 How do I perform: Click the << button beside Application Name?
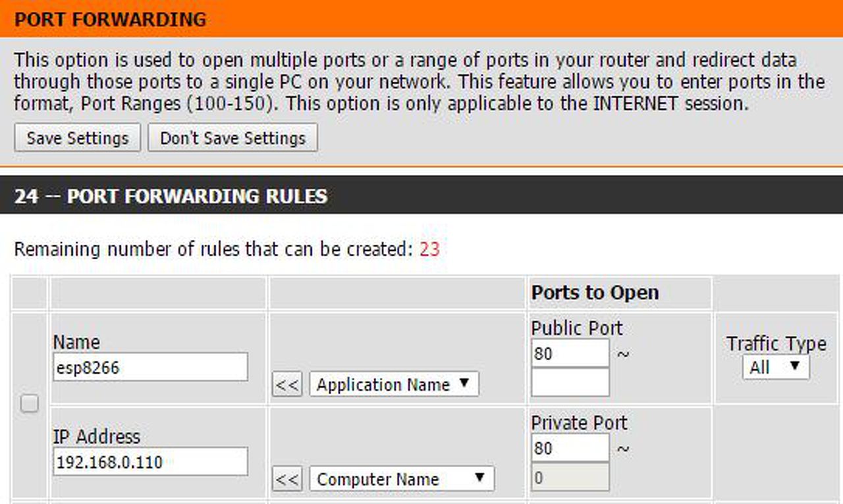[x=286, y=385]
